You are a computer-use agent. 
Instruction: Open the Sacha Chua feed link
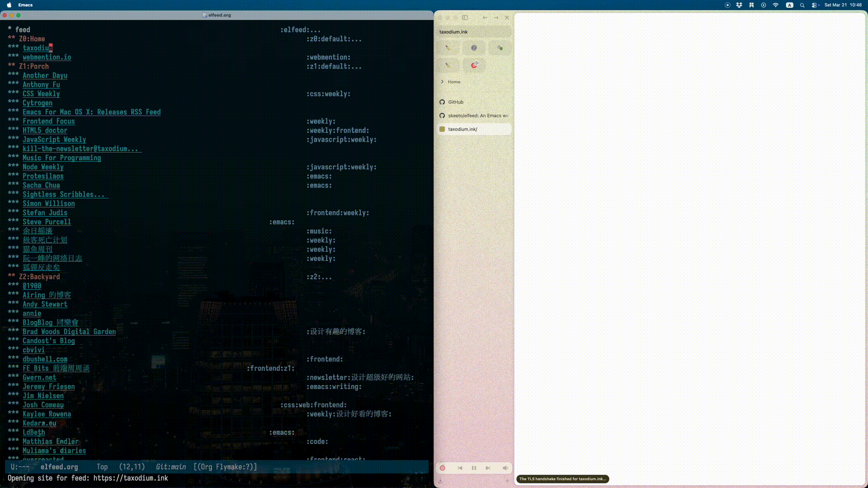(41, 185)
